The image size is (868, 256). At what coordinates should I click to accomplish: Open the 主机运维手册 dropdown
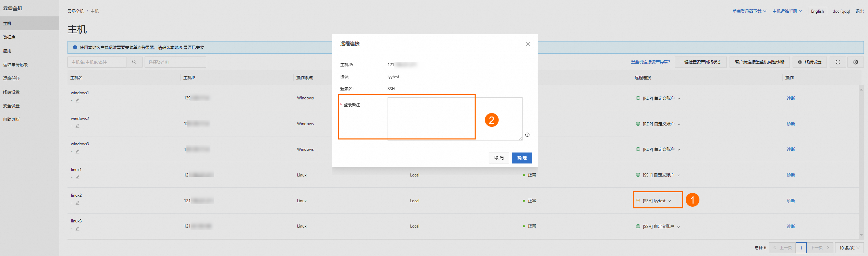coord(787,11)
